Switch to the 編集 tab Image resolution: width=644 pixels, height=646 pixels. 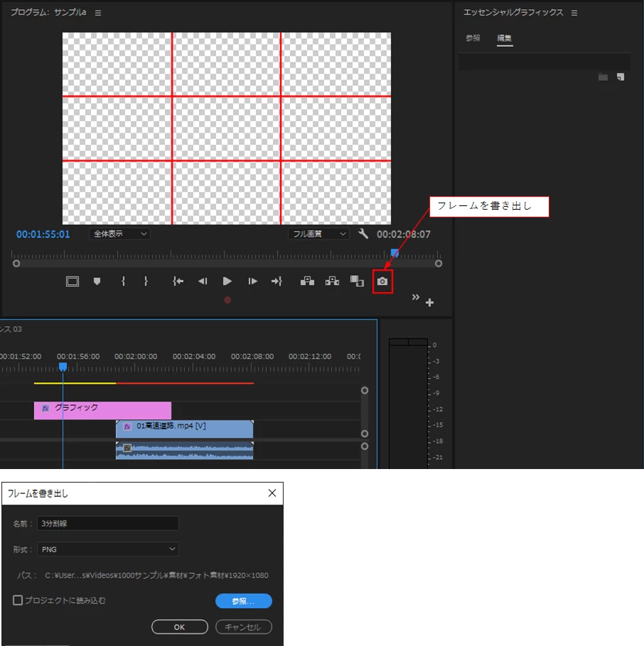[x=504, y=38]
